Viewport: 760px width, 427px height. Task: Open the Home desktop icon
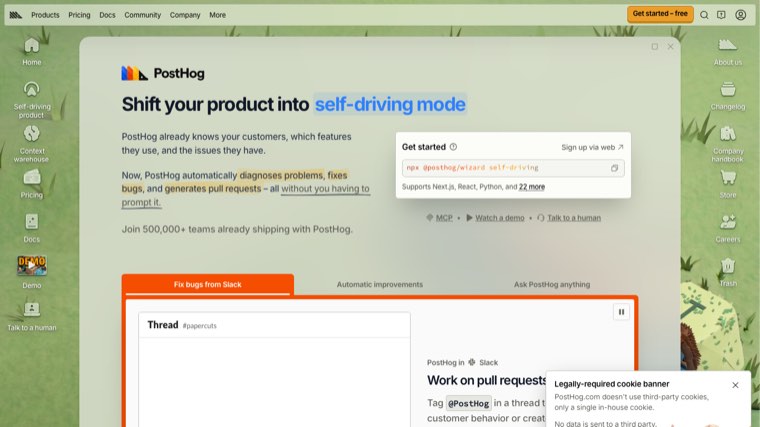point(32,51)
